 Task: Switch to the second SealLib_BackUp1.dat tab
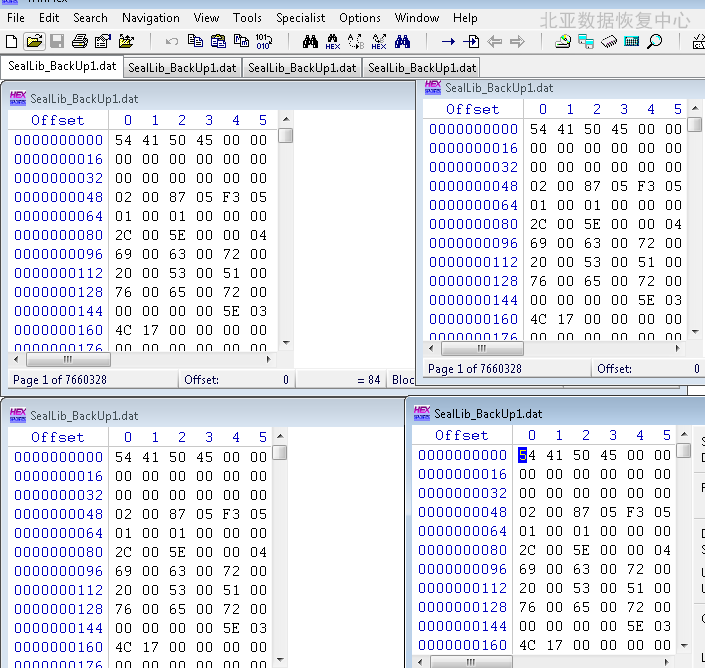182,68
